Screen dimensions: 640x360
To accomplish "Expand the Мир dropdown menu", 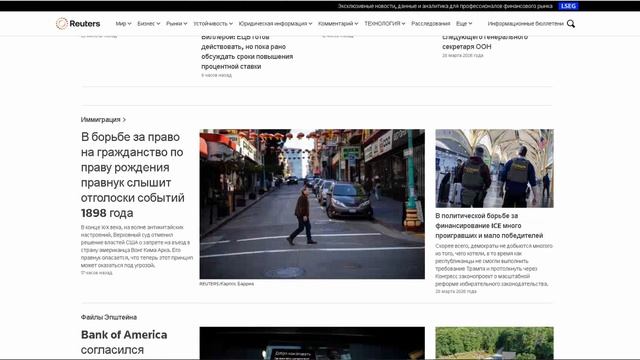I will pyautogui.click(x=123, y=24).
